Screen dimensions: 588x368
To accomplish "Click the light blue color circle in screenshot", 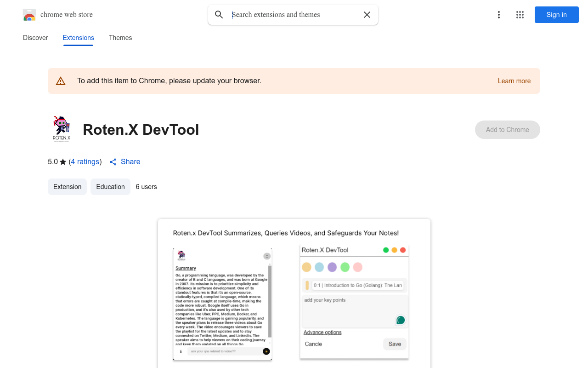I will coord(319,267).
